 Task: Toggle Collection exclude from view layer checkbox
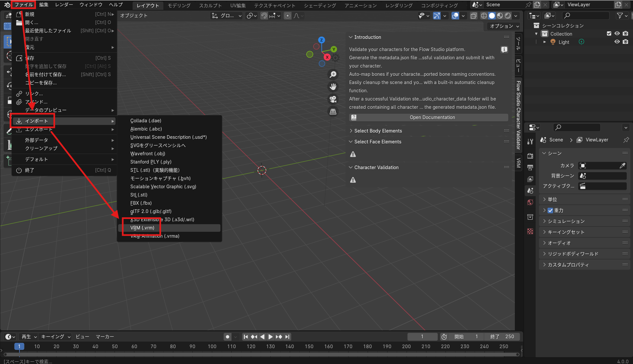tap(609, 34)
